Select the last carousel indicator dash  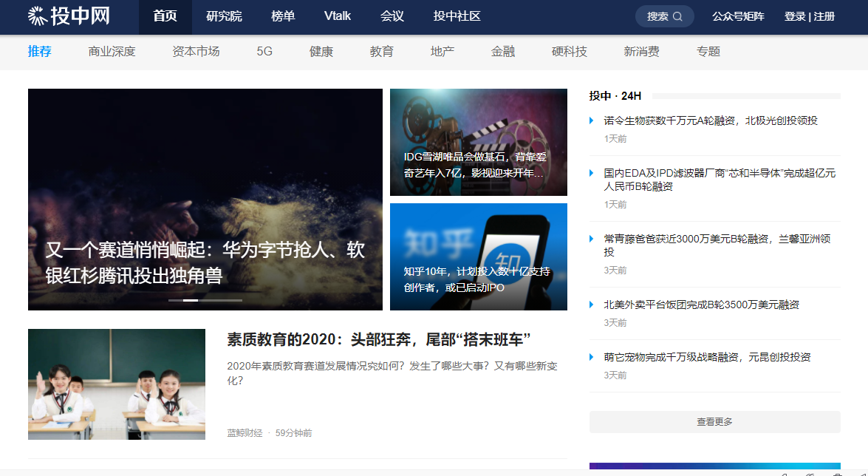[x=235, y=300]
